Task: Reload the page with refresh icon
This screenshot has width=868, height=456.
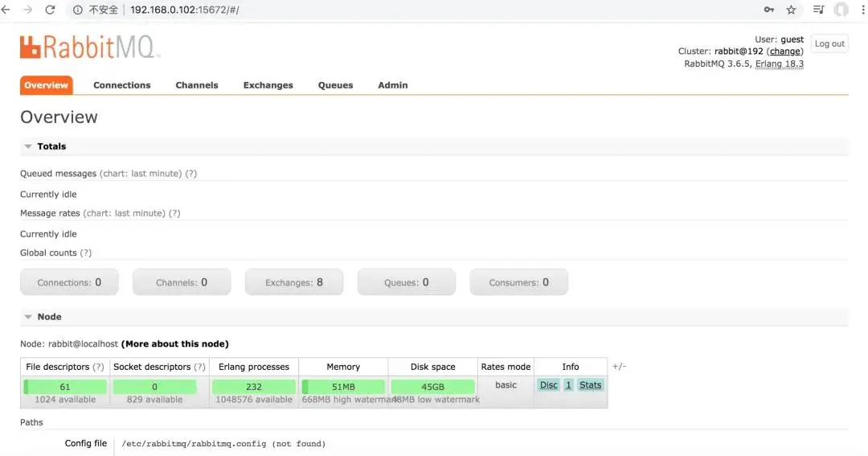Action: [x=50, y=10]
